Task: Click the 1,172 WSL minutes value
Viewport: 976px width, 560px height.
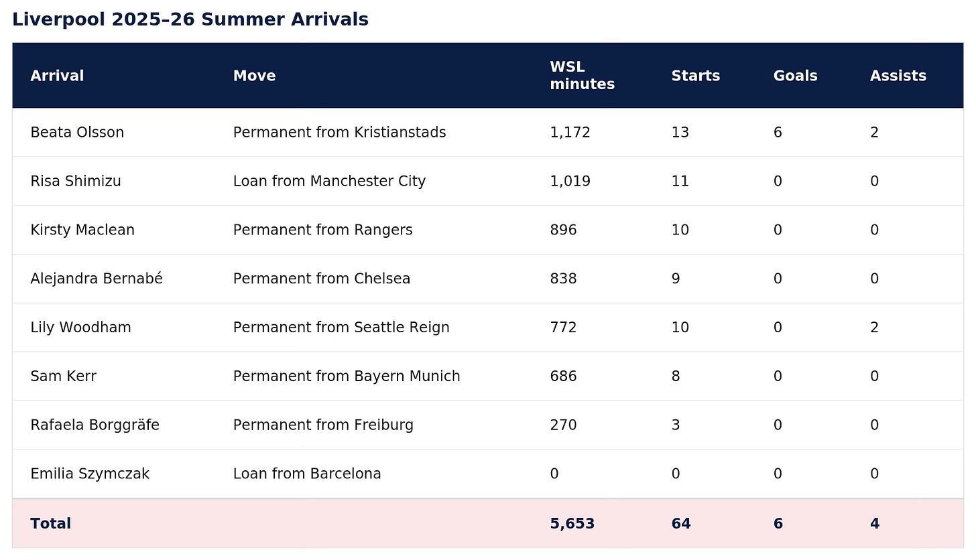Action: (570, 133)
